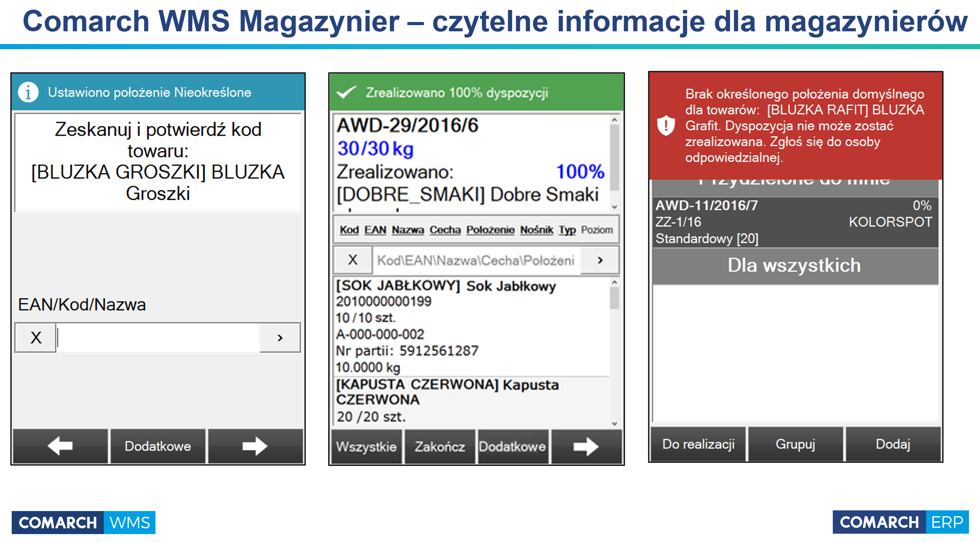Select the Typ filter tab
This screenshot has height=542, width=980.
[x=567, y=230]
